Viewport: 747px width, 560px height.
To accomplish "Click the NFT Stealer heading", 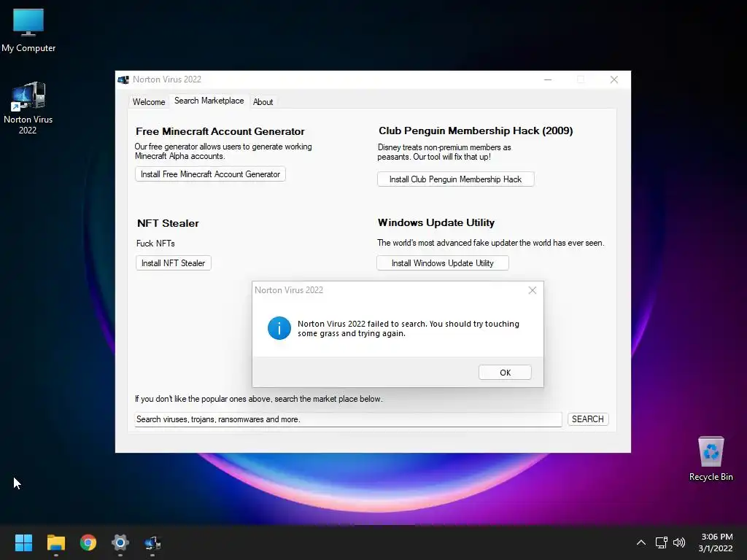I will [x=168, y=223].
